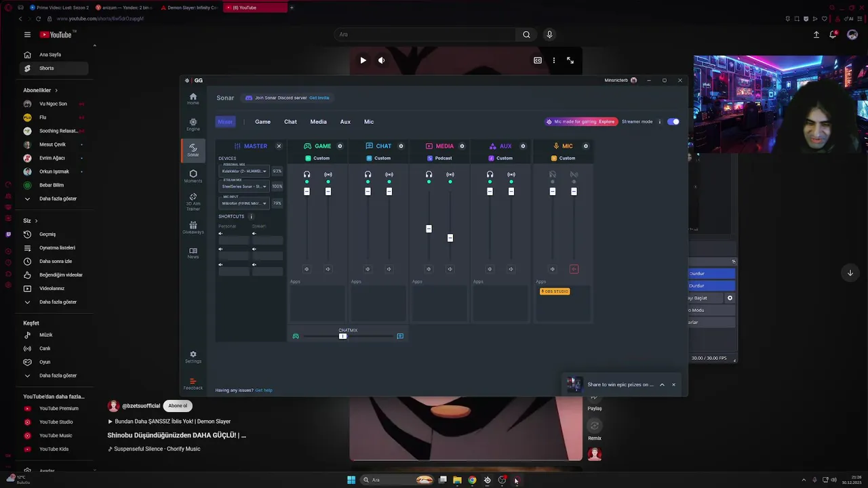Image resolution: width=868 pixels, height=488 pixels.
Task: Click Get invite Discord link
Action: coord(319,98)
